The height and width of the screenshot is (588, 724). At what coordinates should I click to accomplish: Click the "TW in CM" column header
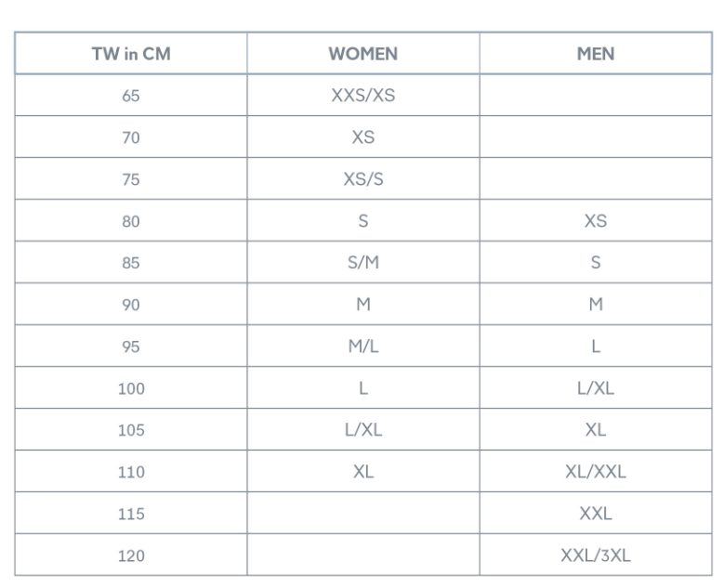(131, 54)
